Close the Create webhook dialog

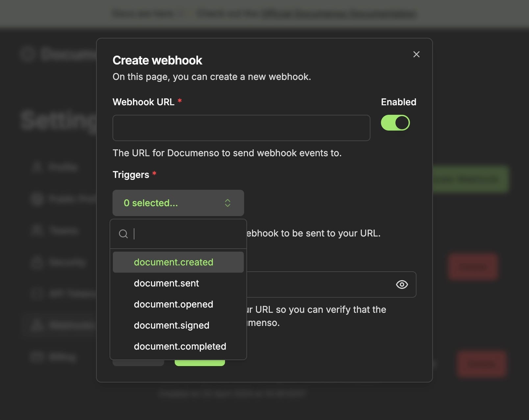(x=416, y=54)
